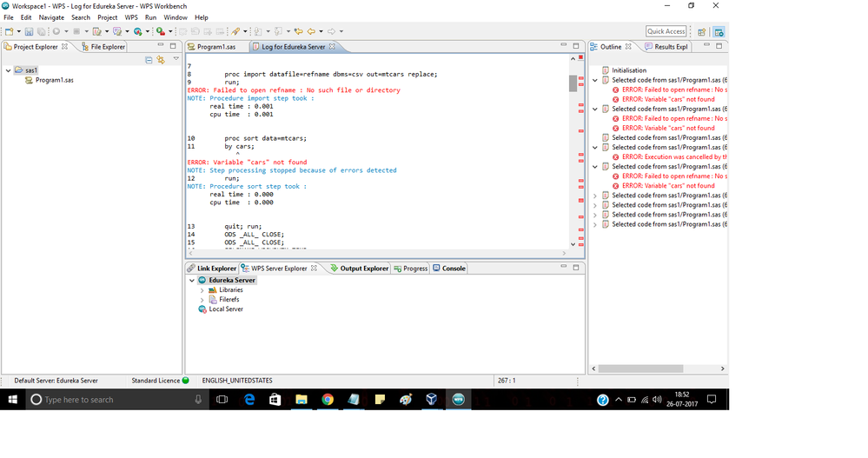Image resolution: width=868 pixels, height=458 pixels.
Task: Close the Log for Edureka Server tab
Action: [x=332, y=47]
